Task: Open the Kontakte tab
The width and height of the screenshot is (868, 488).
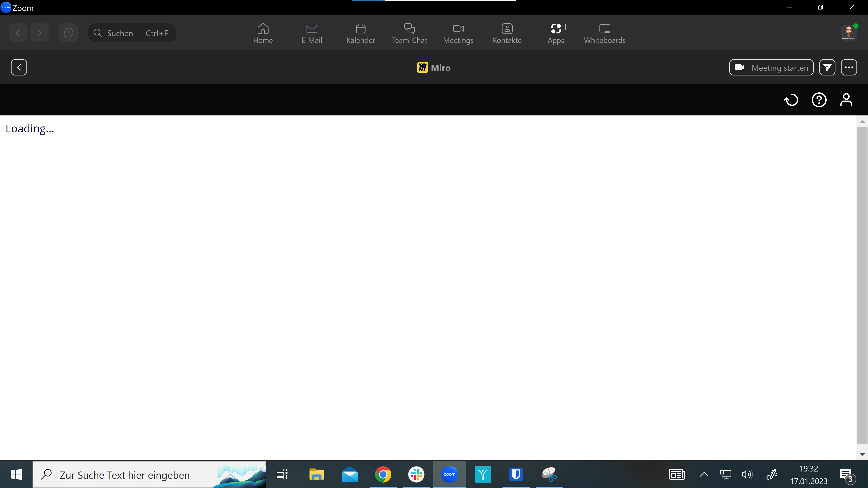Action: tap(507, 33)
